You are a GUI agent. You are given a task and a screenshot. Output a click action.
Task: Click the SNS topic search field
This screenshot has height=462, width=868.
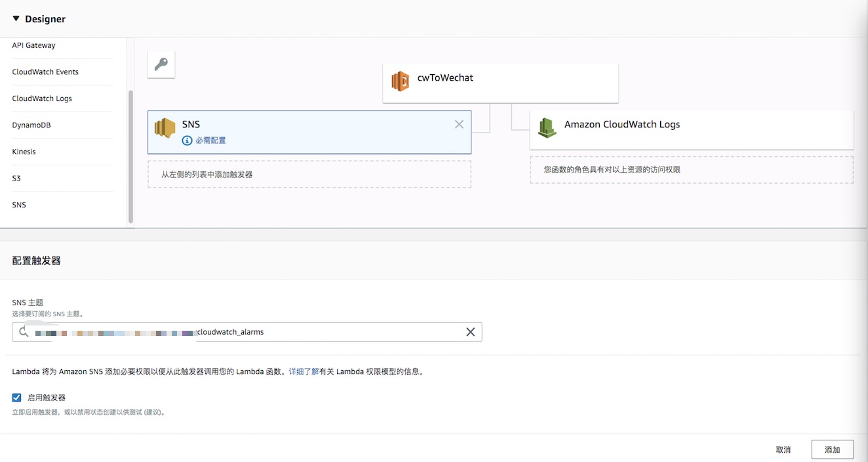click(x=247, y=332)
